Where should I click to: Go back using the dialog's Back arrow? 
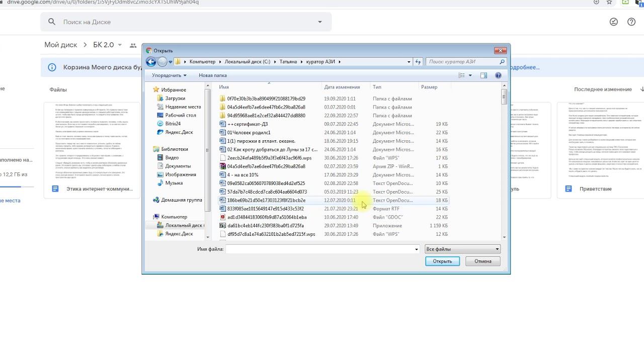(151, 62)
